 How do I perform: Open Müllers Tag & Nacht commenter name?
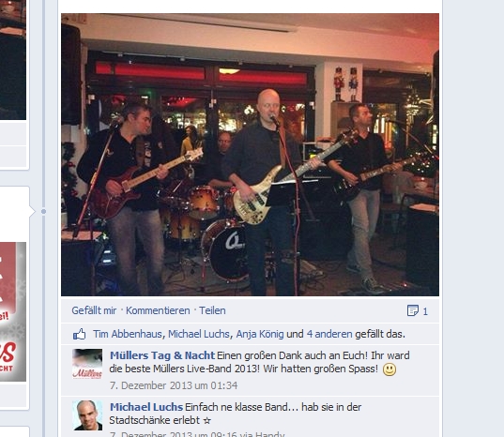tap(162, 355)
